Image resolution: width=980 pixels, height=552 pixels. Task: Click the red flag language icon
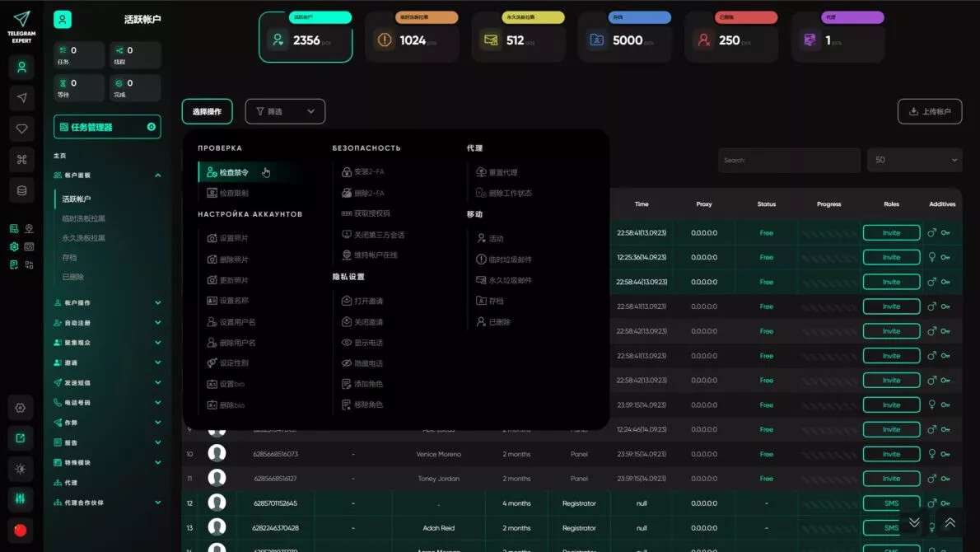coord(21,530)
